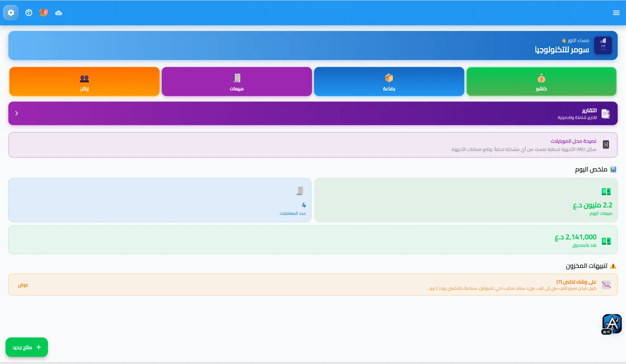Click the phone icon beside نصيحة محل الموبايلات
Viewport: 626px width, 364px height.
pyautogui.click(x=606, y=144)
